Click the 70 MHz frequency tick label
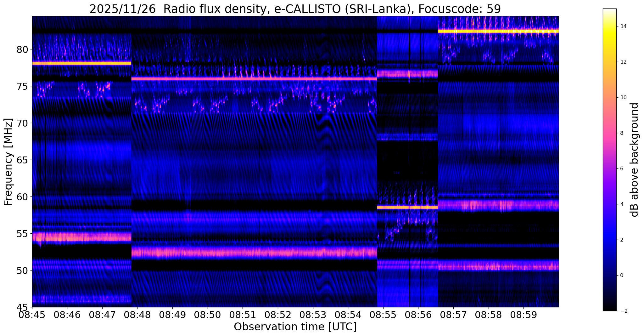This screenshot has height=336, width=644. point(23,123)
